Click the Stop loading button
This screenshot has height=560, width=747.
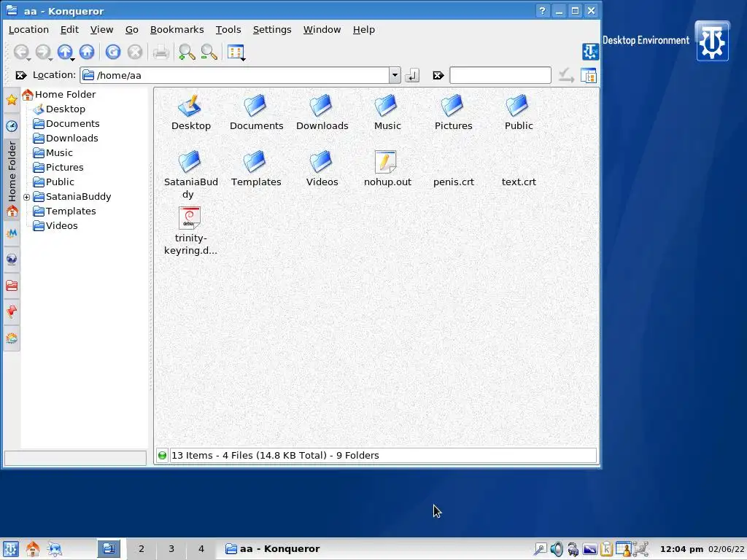click(x=135, y=52)
